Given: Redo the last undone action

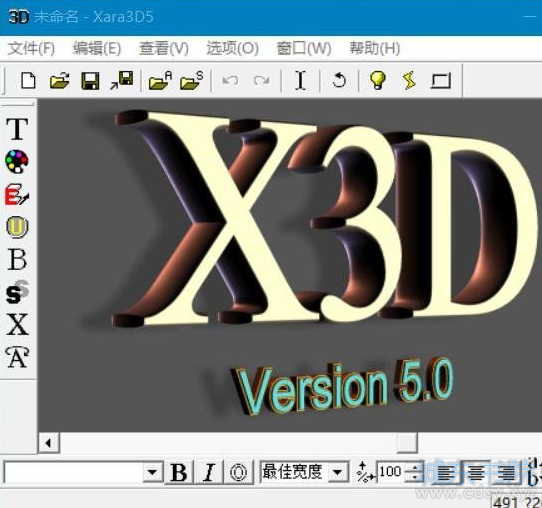Looking at the screenshot, I should pyautogui.click(x=261, y=81).
